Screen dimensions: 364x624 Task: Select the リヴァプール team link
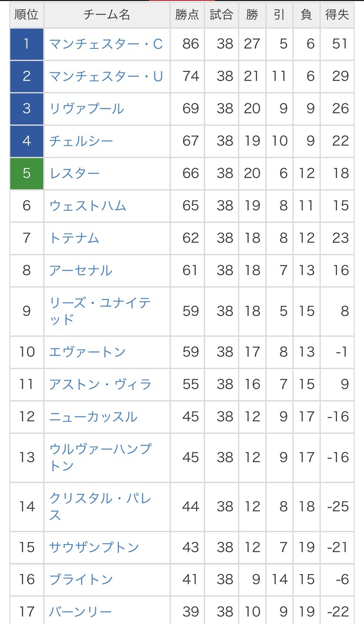click(x=86, y=108)
